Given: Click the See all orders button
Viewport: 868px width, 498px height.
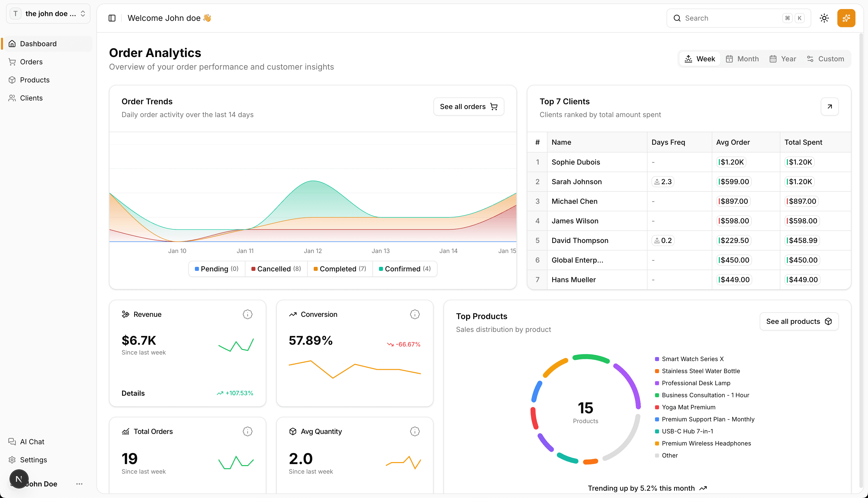Looking at the screenshot, I should pyautogui.click(x=468, y=106).
